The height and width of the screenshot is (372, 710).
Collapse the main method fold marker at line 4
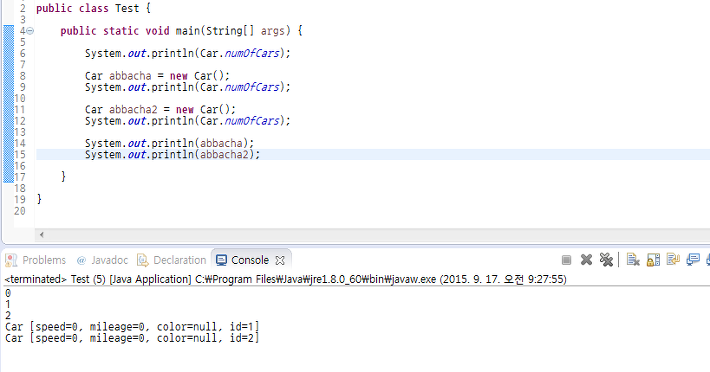pos(30,31)
